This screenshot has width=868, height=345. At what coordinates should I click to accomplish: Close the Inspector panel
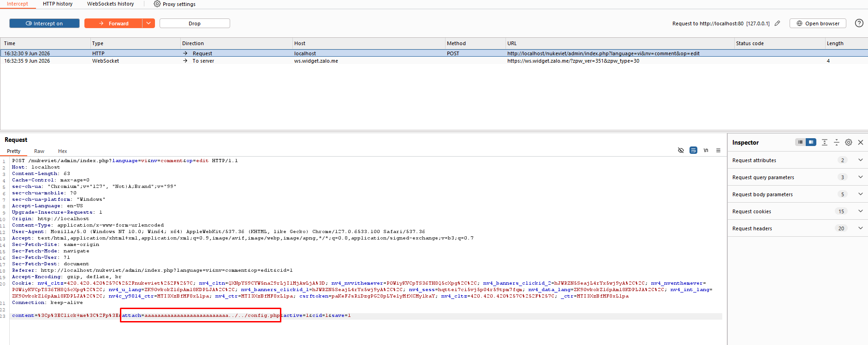860,142
